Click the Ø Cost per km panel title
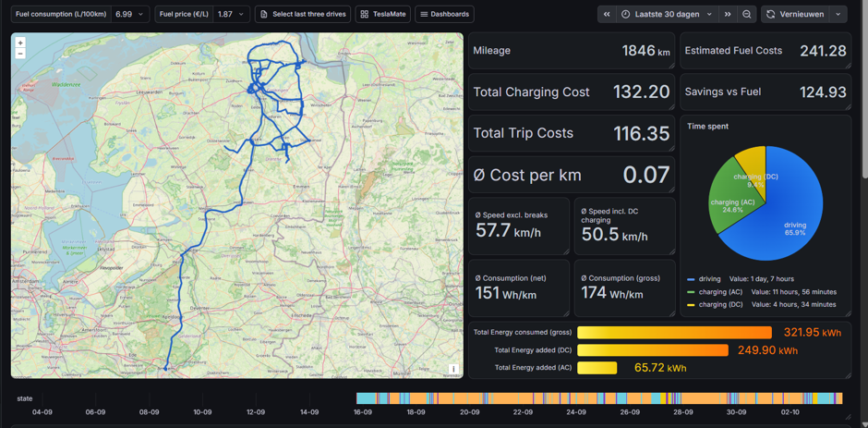The height and width of the screenshot is (428, 868). click(x=527, y=176)
